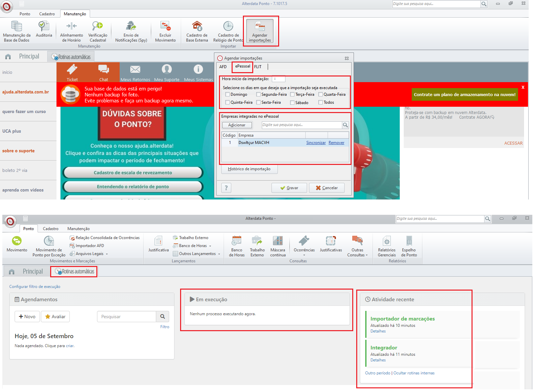
Task: Click the Agendar importações ribbon button
Action: [260, 31]
